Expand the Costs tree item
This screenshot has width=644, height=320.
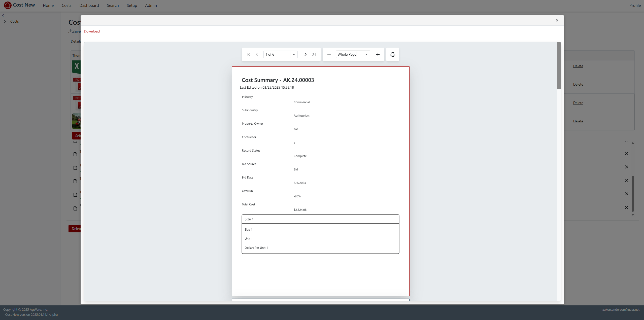click(x=5, y=21)
